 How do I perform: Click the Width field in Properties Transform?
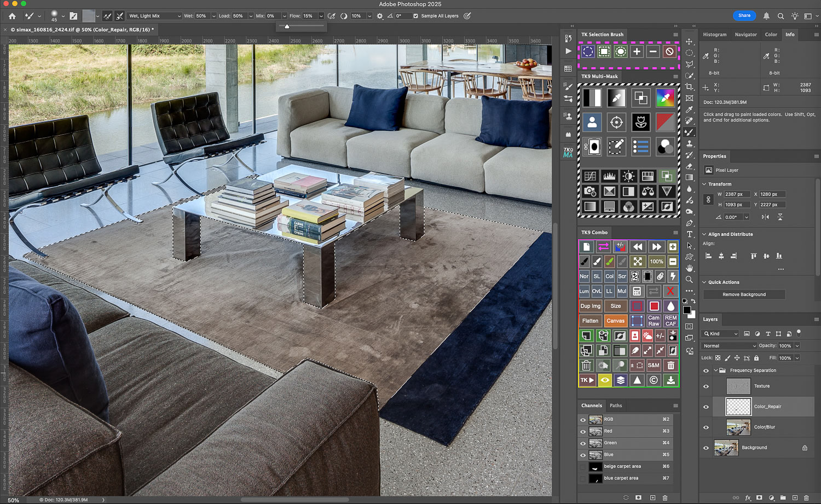pos(737,194)
